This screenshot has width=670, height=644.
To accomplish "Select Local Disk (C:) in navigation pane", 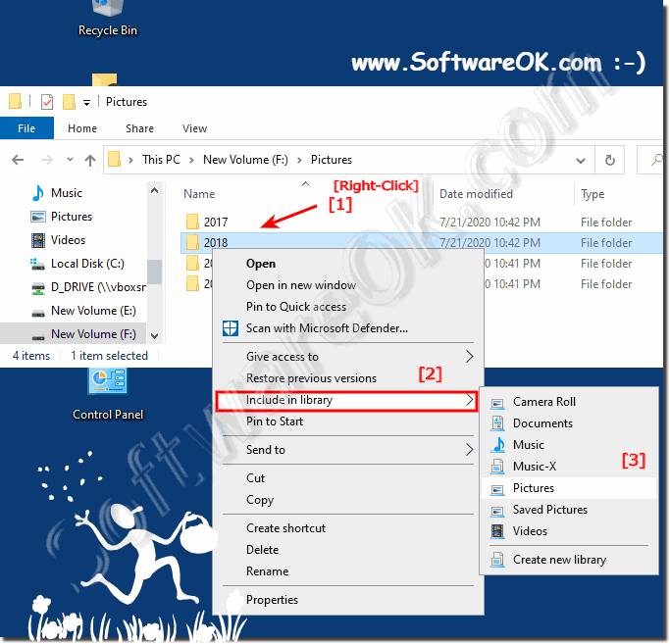I will 87,264.
